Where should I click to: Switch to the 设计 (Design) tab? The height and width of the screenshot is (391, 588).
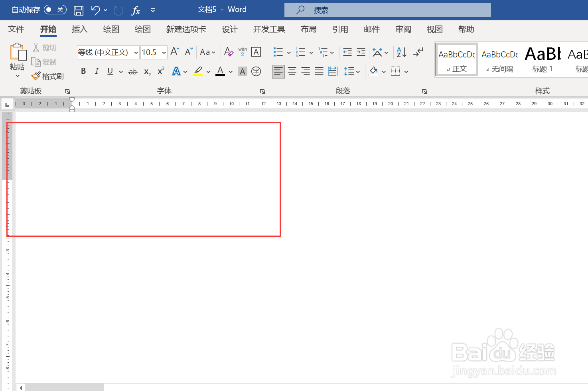(230, 29)
